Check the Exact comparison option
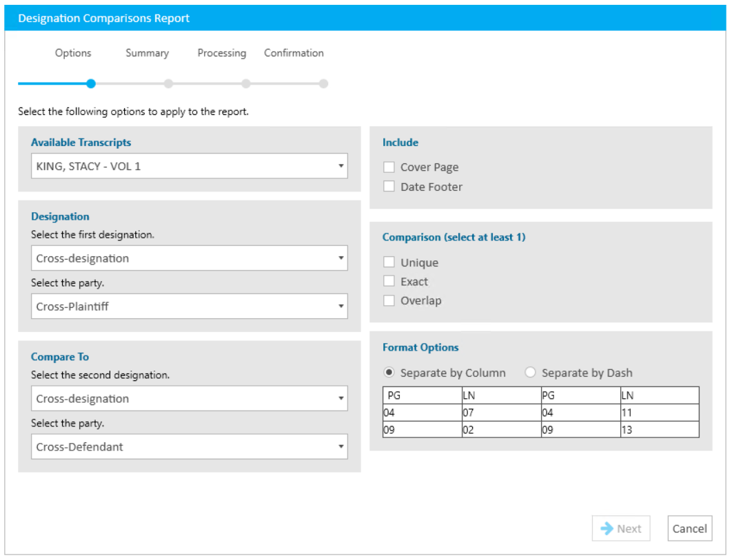Viewport: 732px width, 560px height. point(389,281)
